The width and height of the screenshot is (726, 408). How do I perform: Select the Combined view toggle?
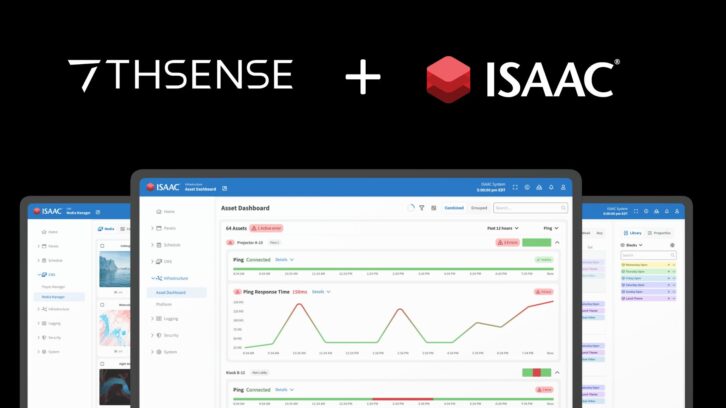tap(453, 208)
